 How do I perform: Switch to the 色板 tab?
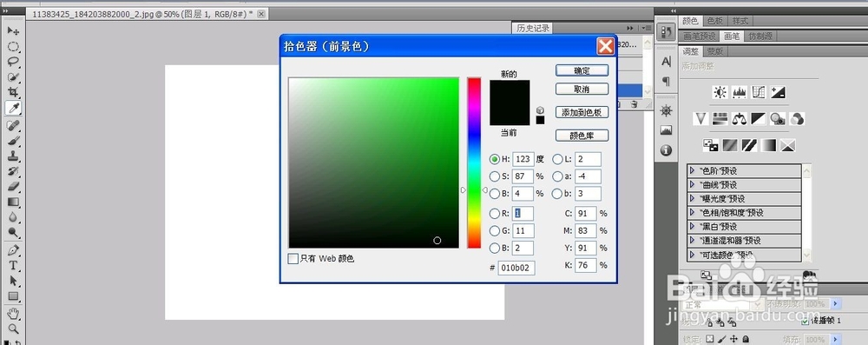[x=715, y=21]
